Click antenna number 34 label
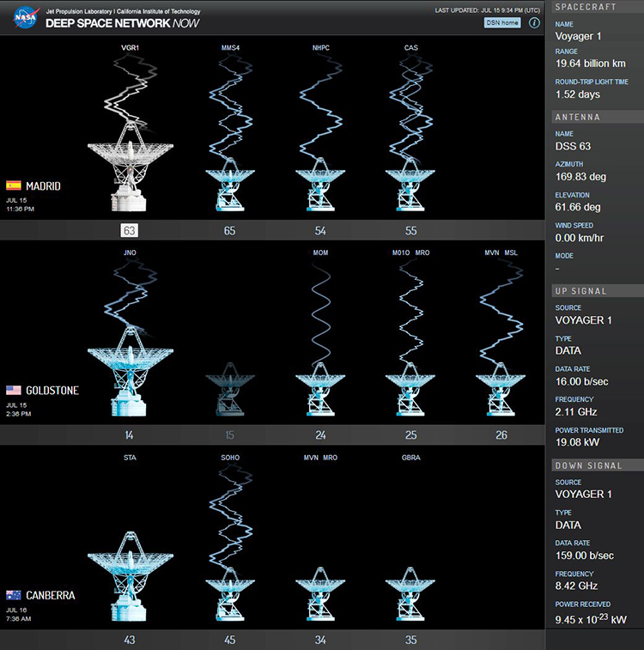The height and width of the screenshot is (650, 644). (320, 640)
